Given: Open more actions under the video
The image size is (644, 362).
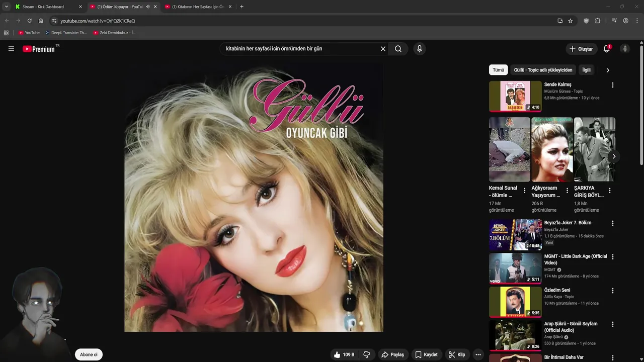Looking at the screenshot, I should pos(478,354).
